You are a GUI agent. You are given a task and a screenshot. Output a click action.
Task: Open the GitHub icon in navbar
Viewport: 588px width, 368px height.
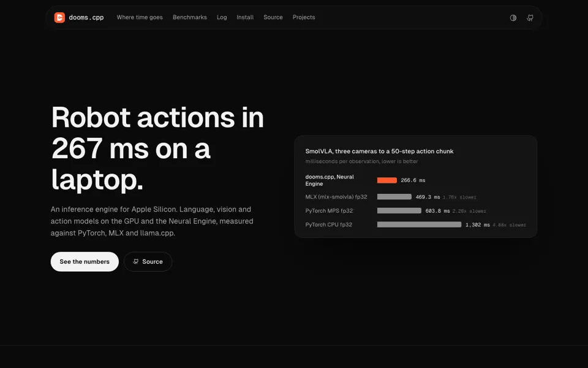(x=530, y=18)
